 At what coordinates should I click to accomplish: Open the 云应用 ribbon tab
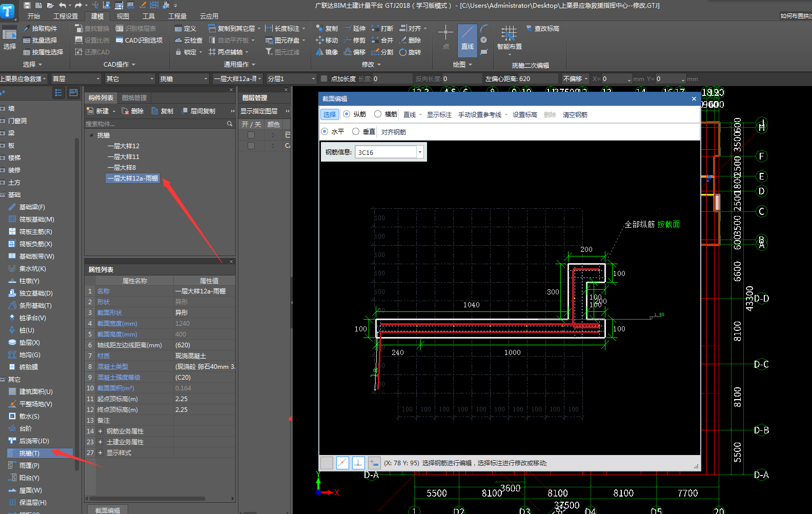pos(209,16)
